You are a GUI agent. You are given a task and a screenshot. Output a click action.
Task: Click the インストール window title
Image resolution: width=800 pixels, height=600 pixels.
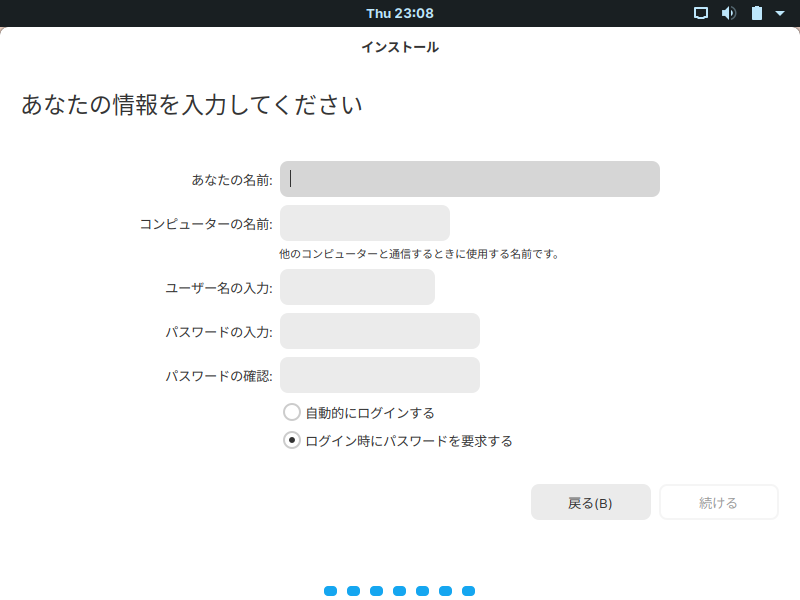pyautogui.click(x=400, y=47)
